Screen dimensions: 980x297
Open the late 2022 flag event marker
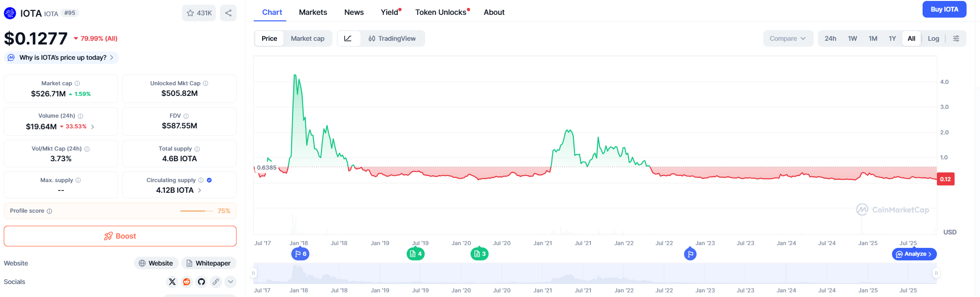coord(690,254)
